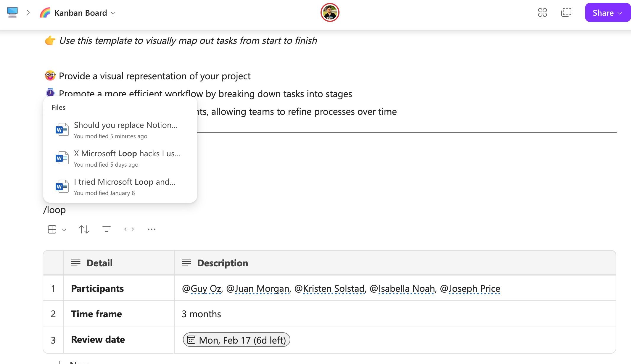Click the @Joseph Price mention
631x364 pixels.
click(470, 289)
